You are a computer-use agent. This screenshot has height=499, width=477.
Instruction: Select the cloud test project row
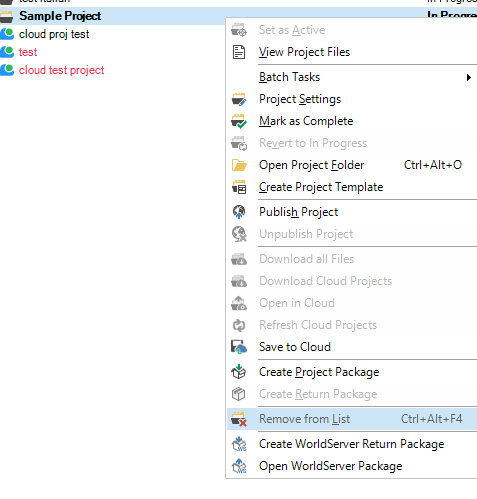(61, 70)
